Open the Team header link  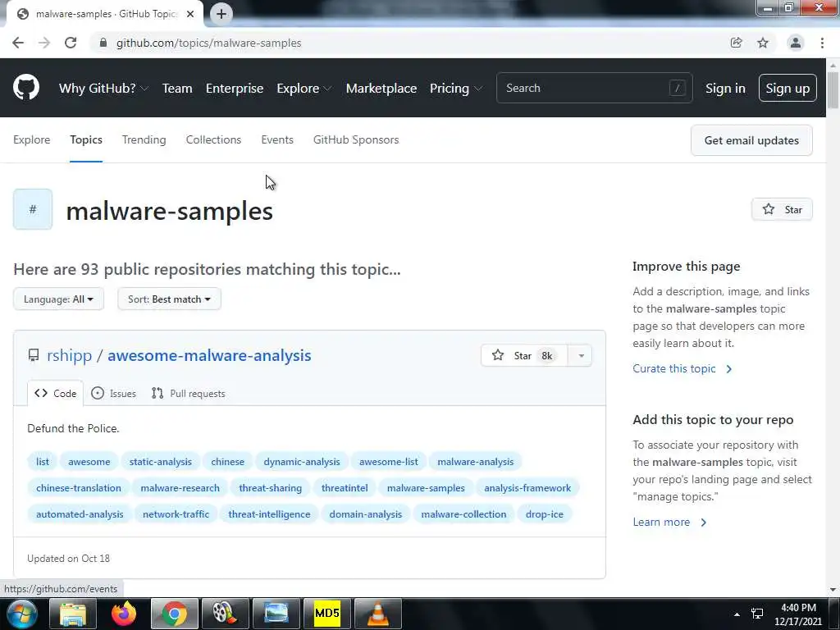(177, 88)
